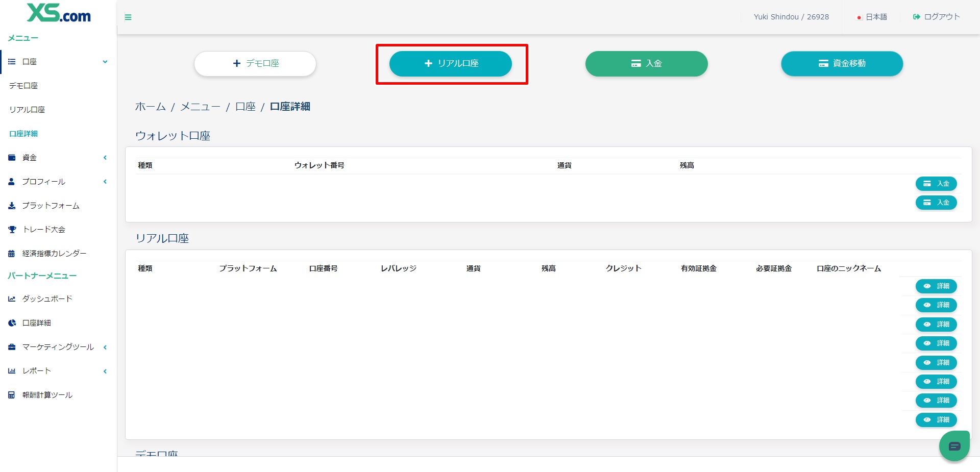
Task: Open 経済指標カレンダー calendar icon item
Action: click(12, 254)
